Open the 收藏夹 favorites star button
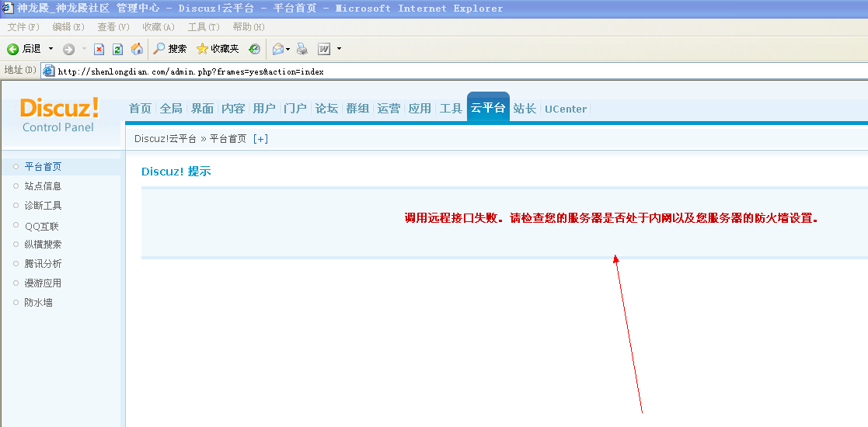Screen dimensions: 868x427 pos(218,49)
